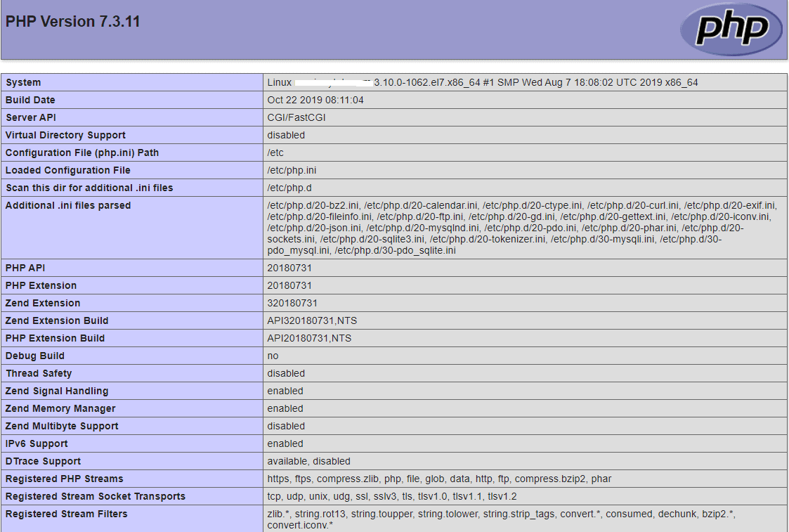Select the PHP Extension value 20180731
Image resolution: width=789 pixels, height=532 pixels.
(x=289, y=286)
